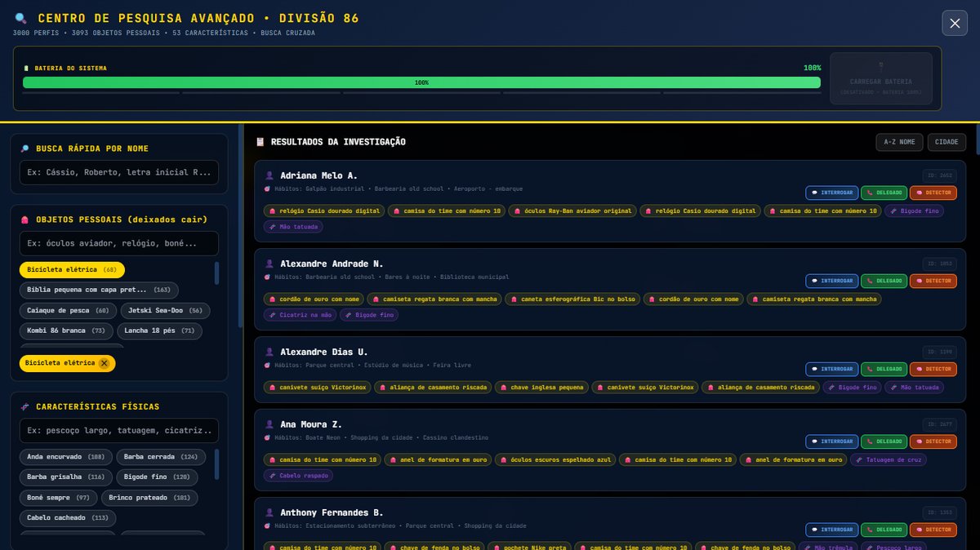This screenshot has width=980, height=550.
Task: Click the Características Físicas section icon
Action: pyautogui.click(x=24, y=406)
